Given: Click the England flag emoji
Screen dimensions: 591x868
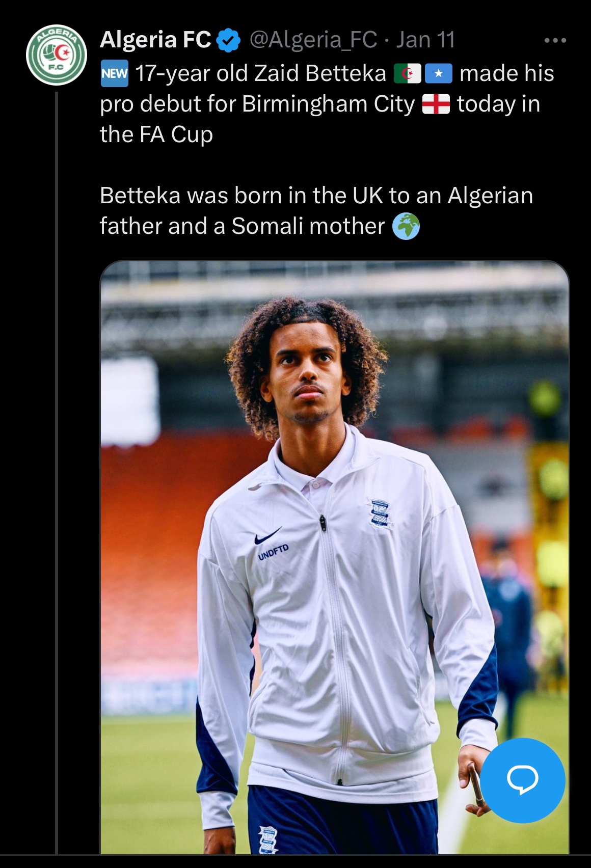Looking at the screenshot, I should click(x=436, y=104).
